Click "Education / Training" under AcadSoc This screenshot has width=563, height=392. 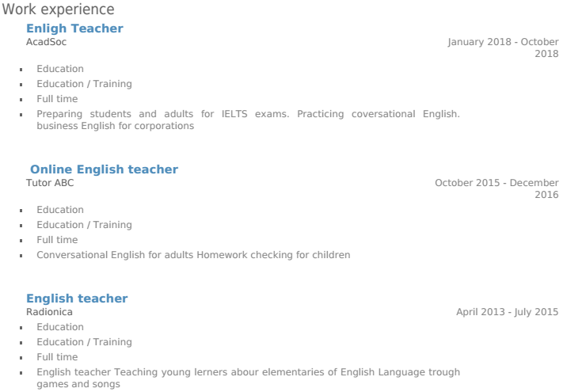tap(84, 84)
